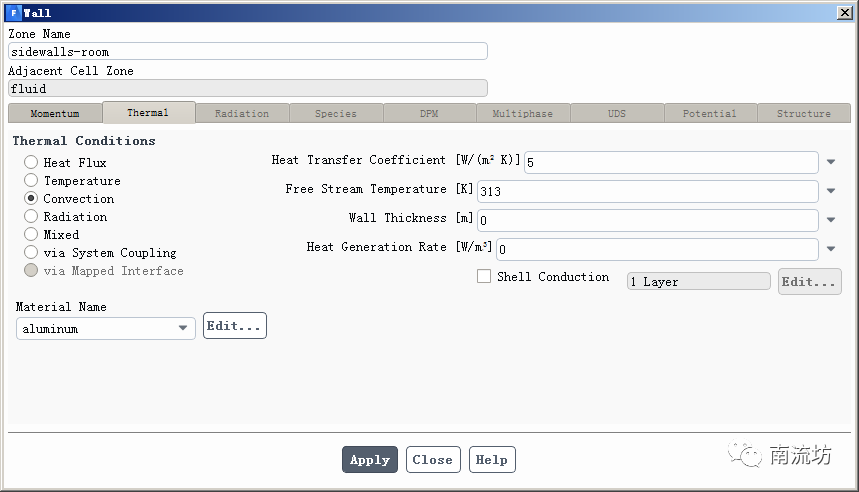
Task: Open the Free Stream Temperature dropdown arrow
Action: click(x=831, y=191)
